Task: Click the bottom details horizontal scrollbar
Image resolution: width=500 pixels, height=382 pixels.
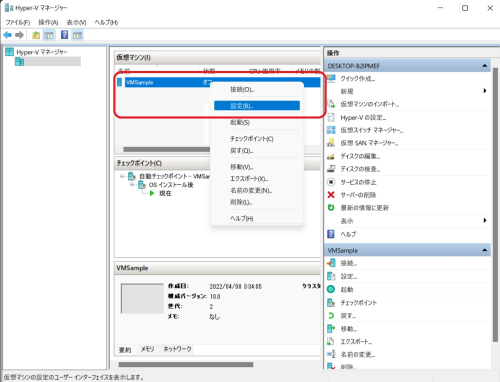Action: (186, 364)
